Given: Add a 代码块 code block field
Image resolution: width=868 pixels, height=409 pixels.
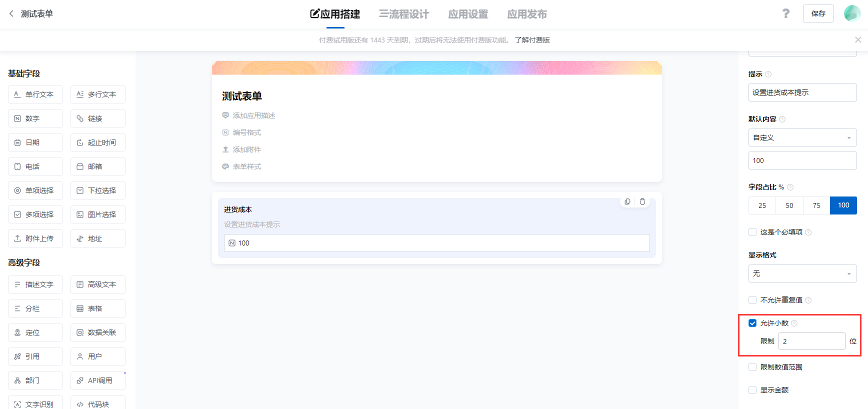Looking at the screenshot, I should click(x=98, y=403).
